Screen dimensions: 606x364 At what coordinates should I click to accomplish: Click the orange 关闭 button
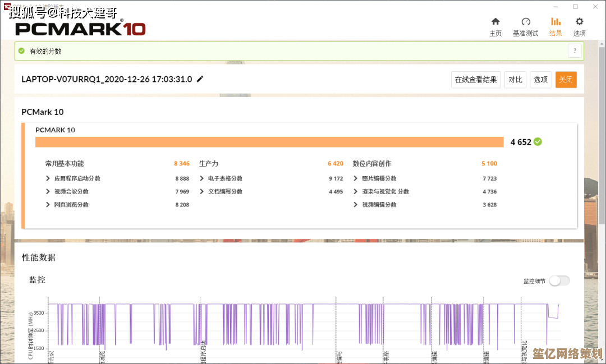point(566,80)
